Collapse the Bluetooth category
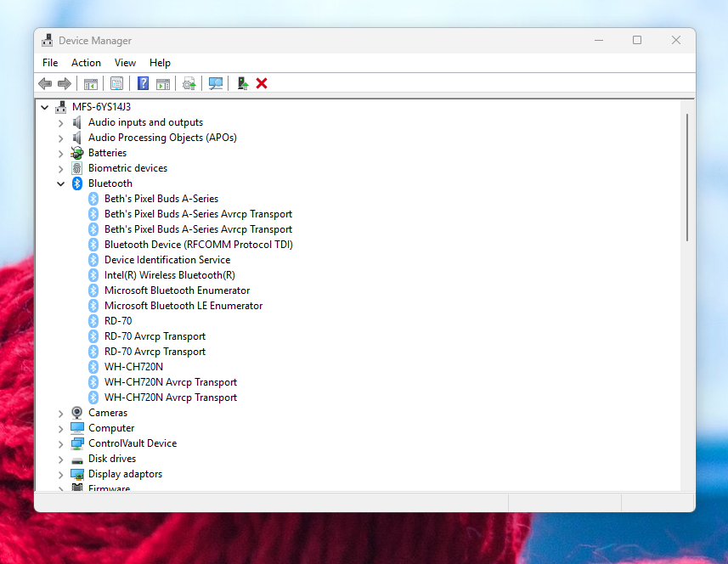Screen dimensions: 728x564 [x=61, y=183]
